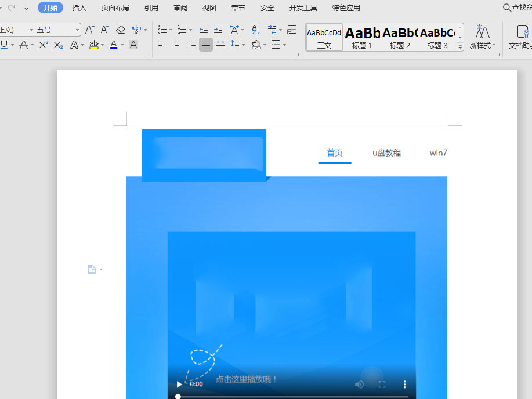Open the bullet list dropdown arrow
Screen dimensions: 532x399
tap(170, 29)
